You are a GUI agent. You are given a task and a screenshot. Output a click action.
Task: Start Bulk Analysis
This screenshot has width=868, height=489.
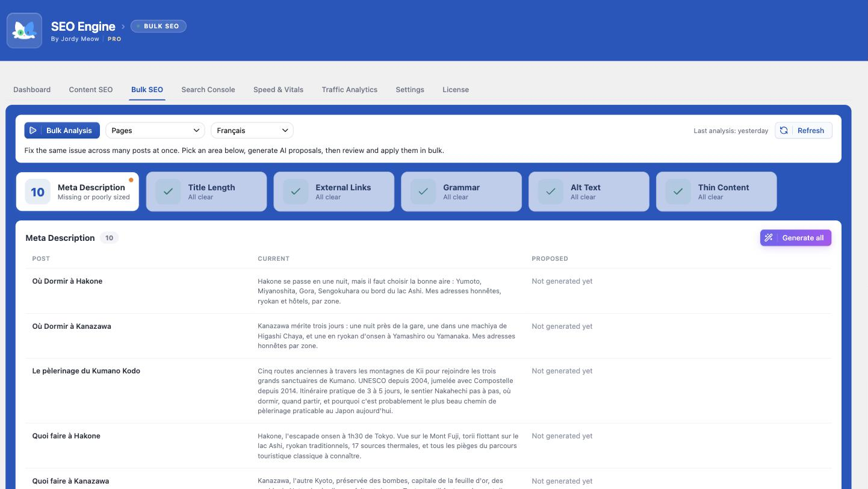62,130
